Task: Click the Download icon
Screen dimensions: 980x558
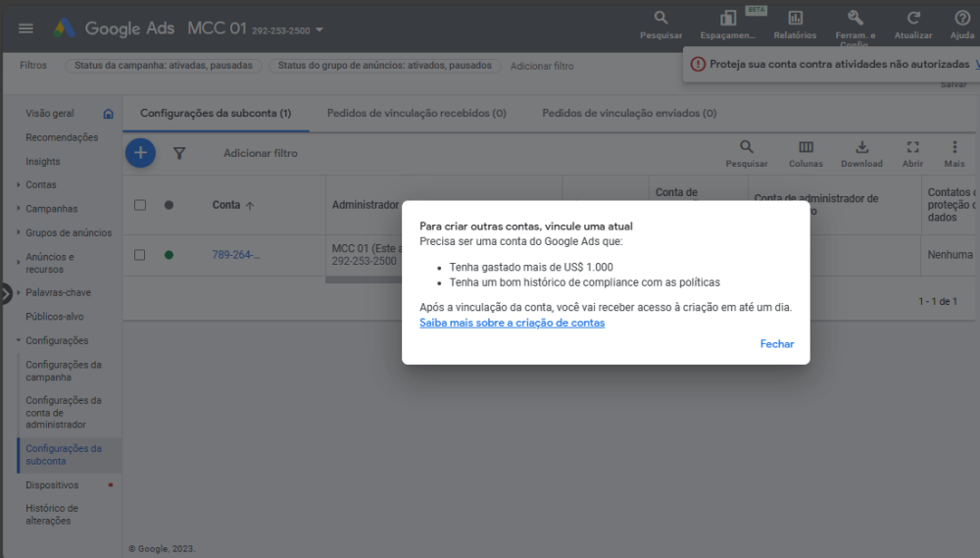Action: coord(861,147)
